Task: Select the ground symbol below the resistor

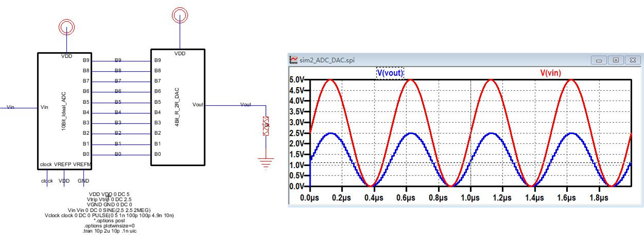Action: click(266, 163)
